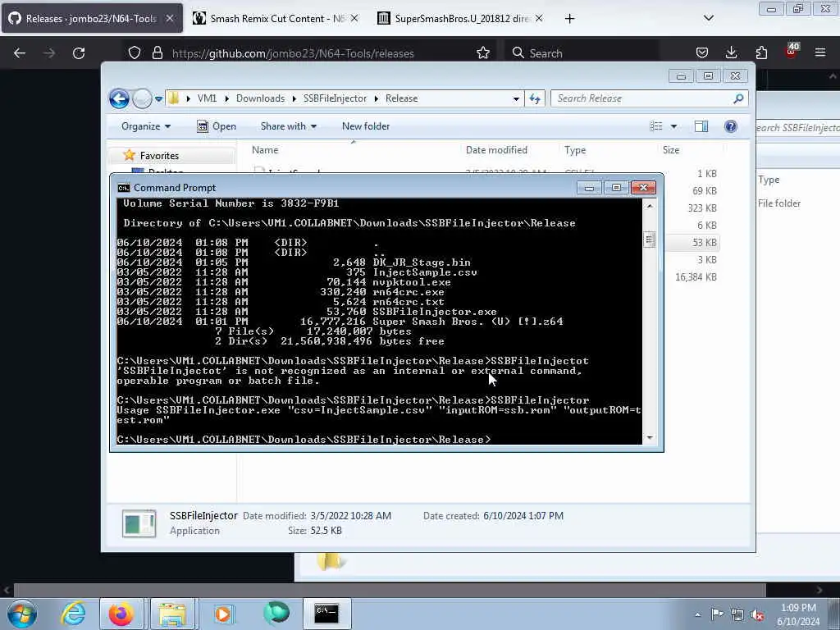This screenshot has height=630, width=840.
Task: Select Favorites in navigation pane
Action: point(159,155)
